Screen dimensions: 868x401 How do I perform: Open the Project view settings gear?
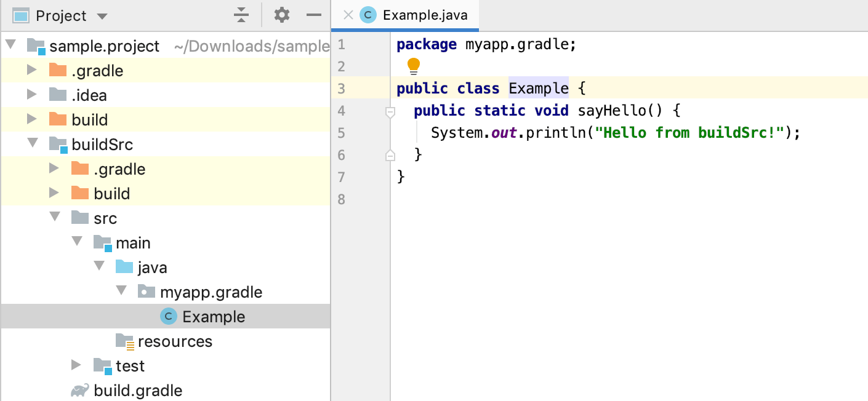coord(281,15)
